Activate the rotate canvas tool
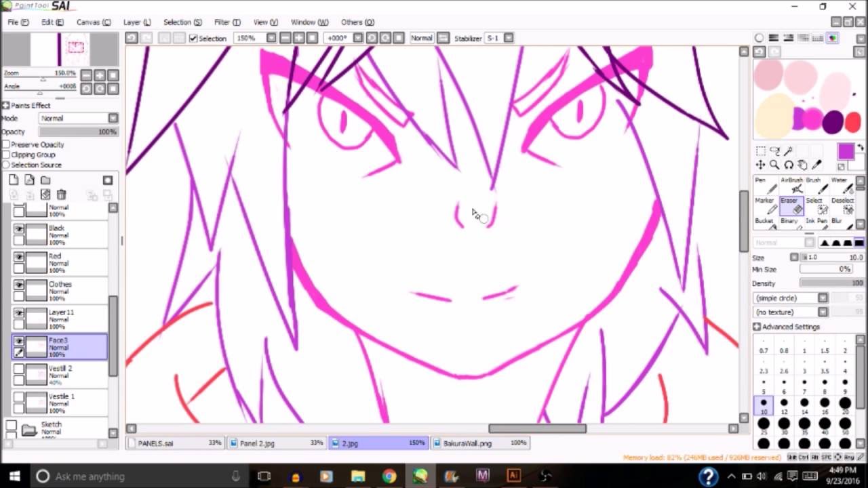The width and height of the screenshot is (868, 488). [789, 165]
